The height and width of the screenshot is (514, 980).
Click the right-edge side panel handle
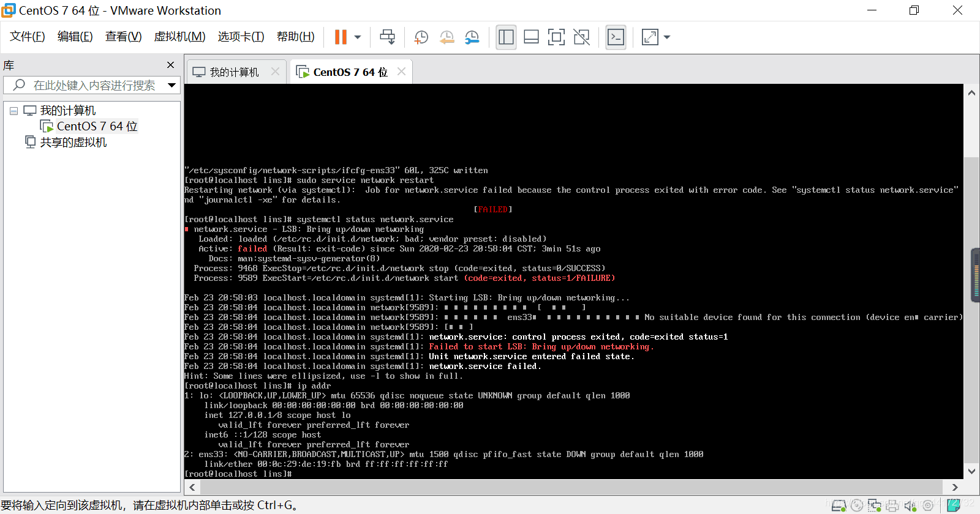click(x=976, y=275)
